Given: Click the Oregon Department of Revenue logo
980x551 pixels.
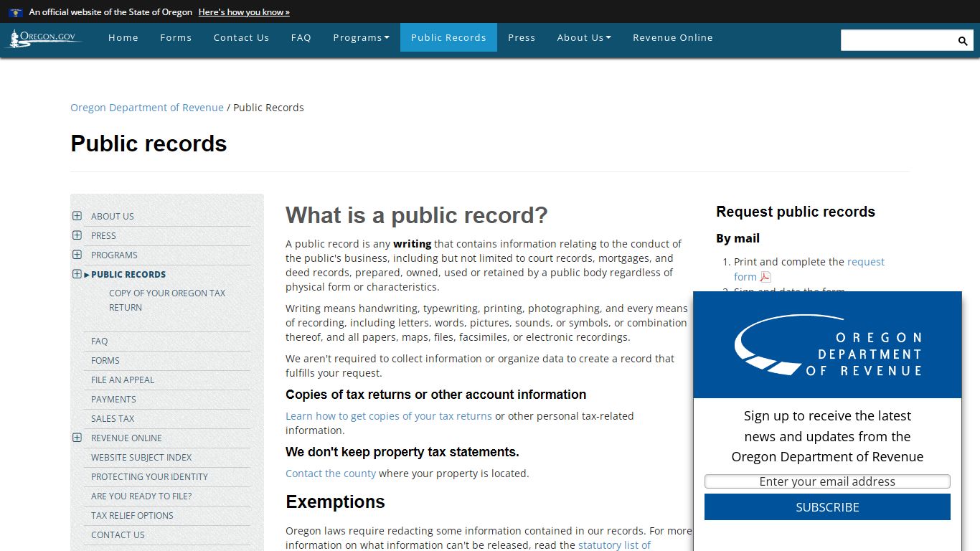Looking at the screenshot, I should 827,345.
